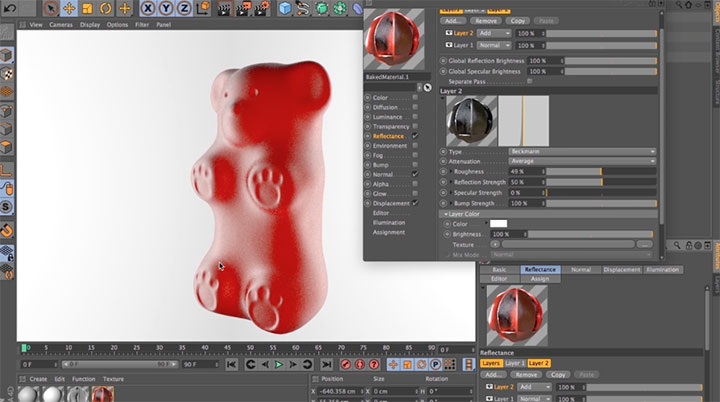Enable the Transparency channel checkbox
Image resolution: width=720 pixels, height=402 pixels.
(415, 126)
